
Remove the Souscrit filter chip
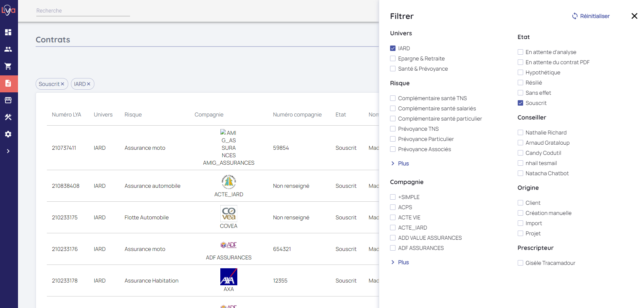point(62,84)
